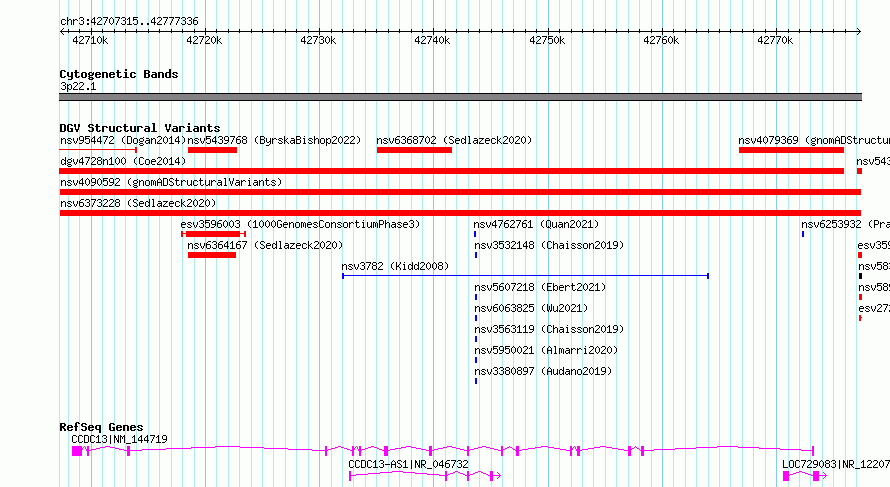Open esv3596003 (1000GenomesConsortiumPhase3) label

click(300, 224)
